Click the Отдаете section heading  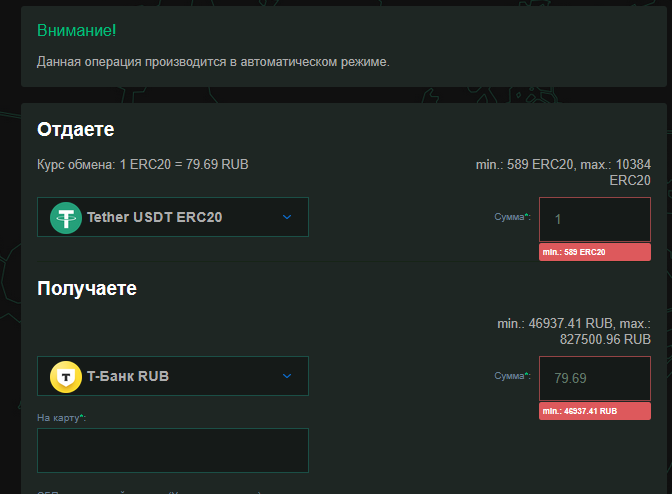(76, 129)
